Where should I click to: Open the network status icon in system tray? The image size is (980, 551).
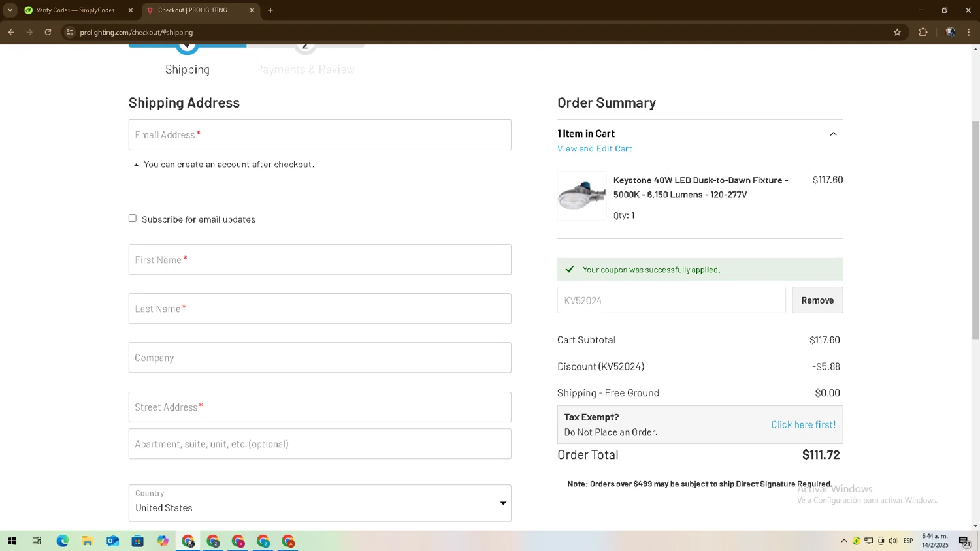click(x=868, y=541)
